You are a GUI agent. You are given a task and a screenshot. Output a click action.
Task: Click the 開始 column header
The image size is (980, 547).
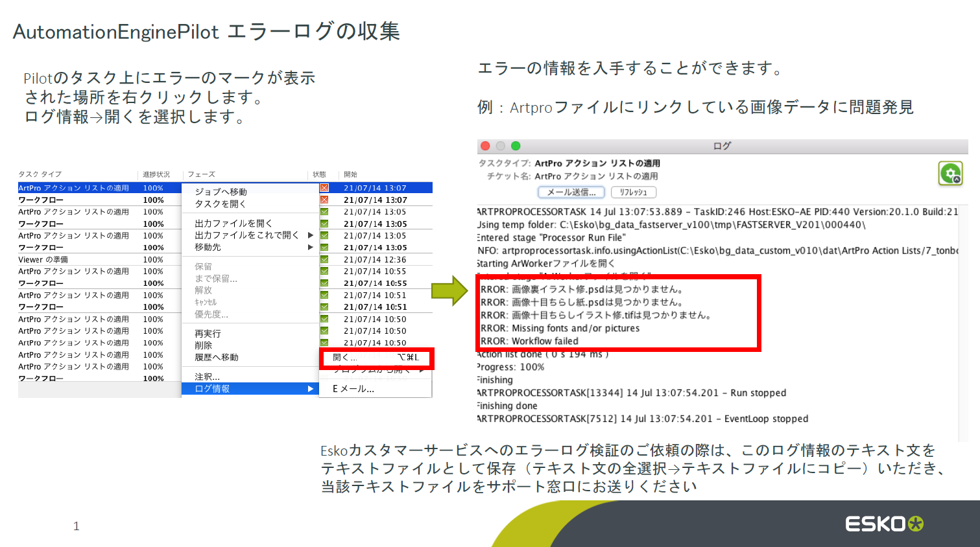(351, 174)
